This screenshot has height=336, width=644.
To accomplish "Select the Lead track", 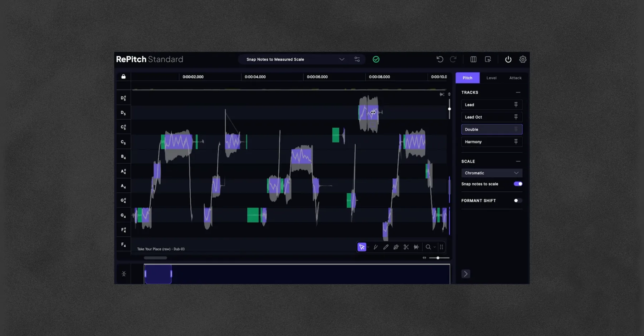I will (492, 105).
